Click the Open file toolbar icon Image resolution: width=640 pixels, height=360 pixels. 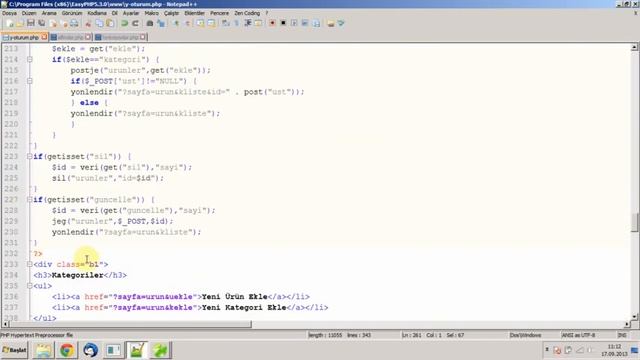coord(20,23)
